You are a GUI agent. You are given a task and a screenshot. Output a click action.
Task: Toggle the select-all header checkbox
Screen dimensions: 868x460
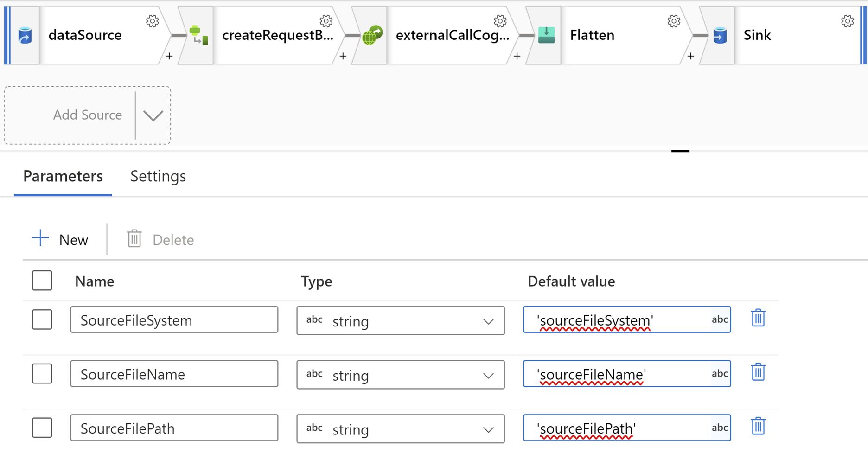pyautogui.click(x=42, y=281)
